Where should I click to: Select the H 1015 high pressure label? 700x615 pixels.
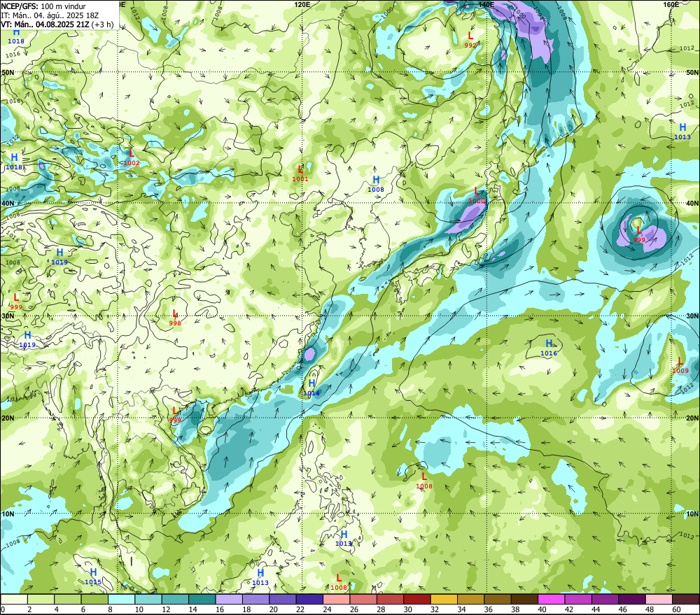click(x=93, y=577)
